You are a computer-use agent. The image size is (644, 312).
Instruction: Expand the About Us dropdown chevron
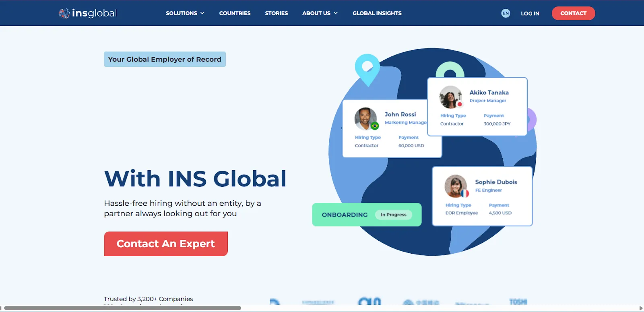pos(336,13)
